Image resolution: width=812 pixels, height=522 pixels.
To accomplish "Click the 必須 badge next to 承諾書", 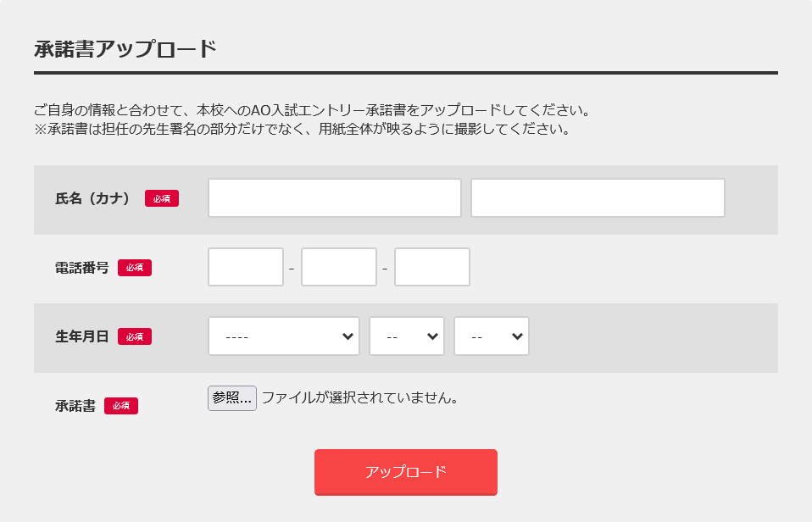I will (x=121, y=406).
